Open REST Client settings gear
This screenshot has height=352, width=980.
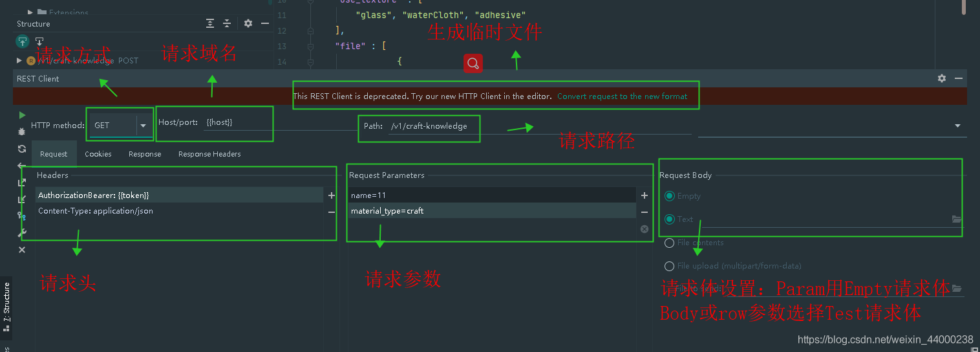pyautogui.click(x=942, y=78)
